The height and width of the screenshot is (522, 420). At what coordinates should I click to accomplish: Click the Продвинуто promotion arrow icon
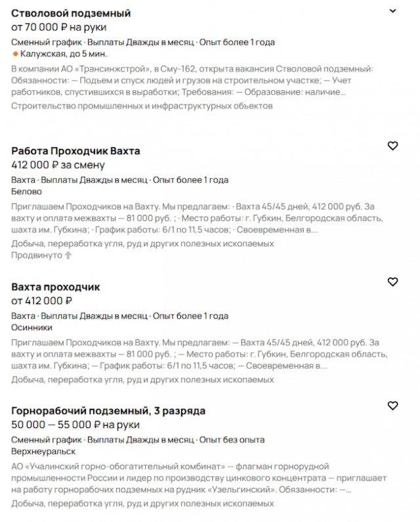pos(68,255)
